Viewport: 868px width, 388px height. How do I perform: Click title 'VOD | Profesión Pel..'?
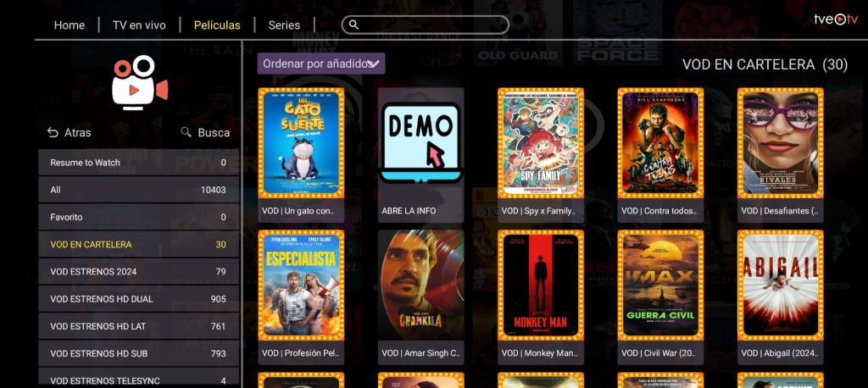pos(300,353)
